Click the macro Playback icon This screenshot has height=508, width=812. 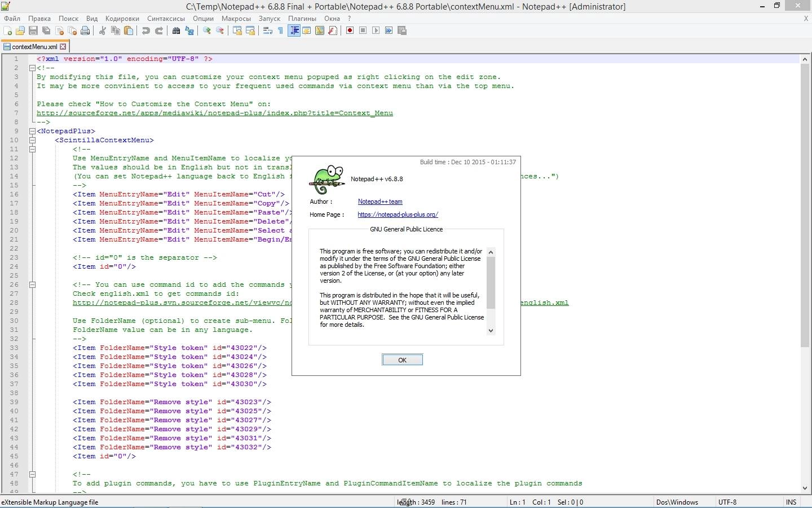click(376, 30)
